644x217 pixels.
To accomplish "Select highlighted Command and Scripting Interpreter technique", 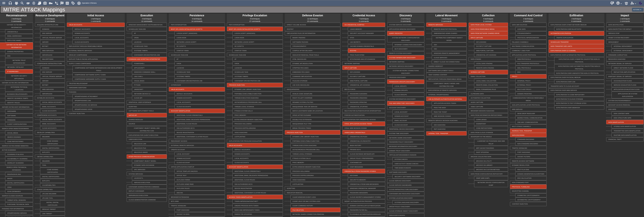I will click(147, 59).
